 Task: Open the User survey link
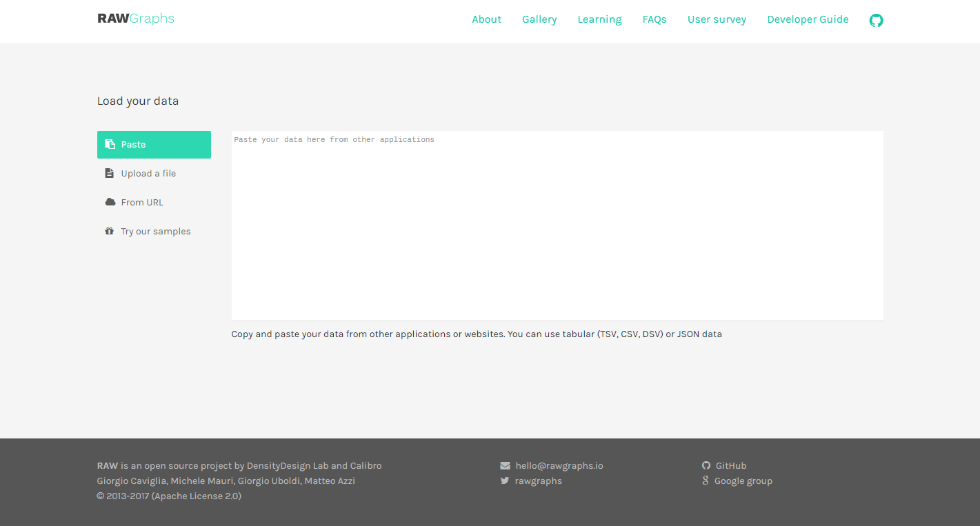click(717, 19)
